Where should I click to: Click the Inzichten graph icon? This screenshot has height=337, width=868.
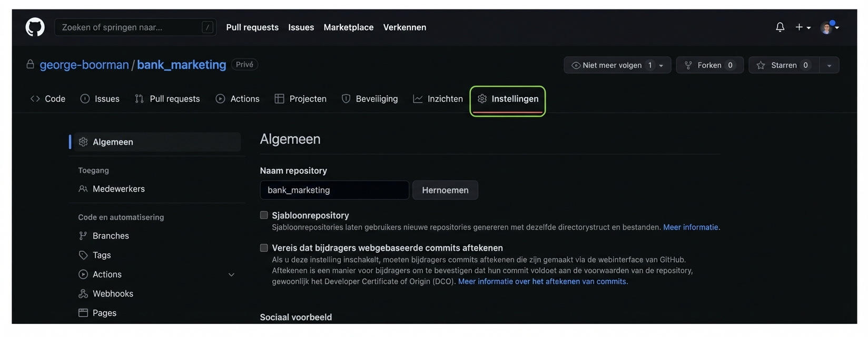click(418, 98)
